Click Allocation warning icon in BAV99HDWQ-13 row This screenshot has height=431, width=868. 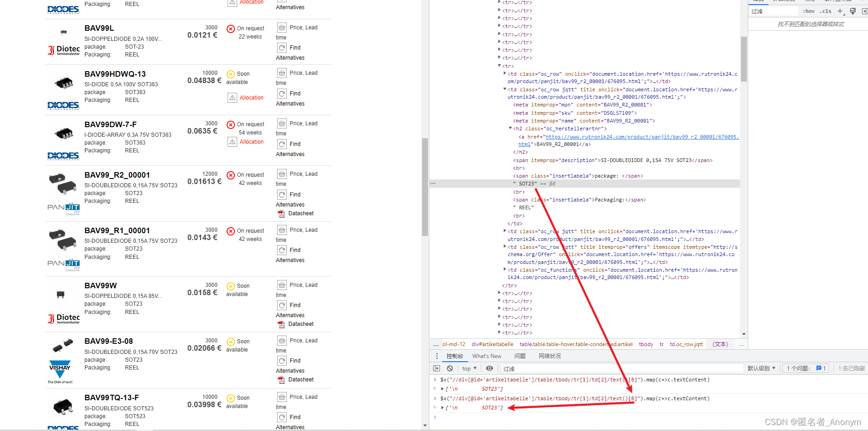pos(232,98)
